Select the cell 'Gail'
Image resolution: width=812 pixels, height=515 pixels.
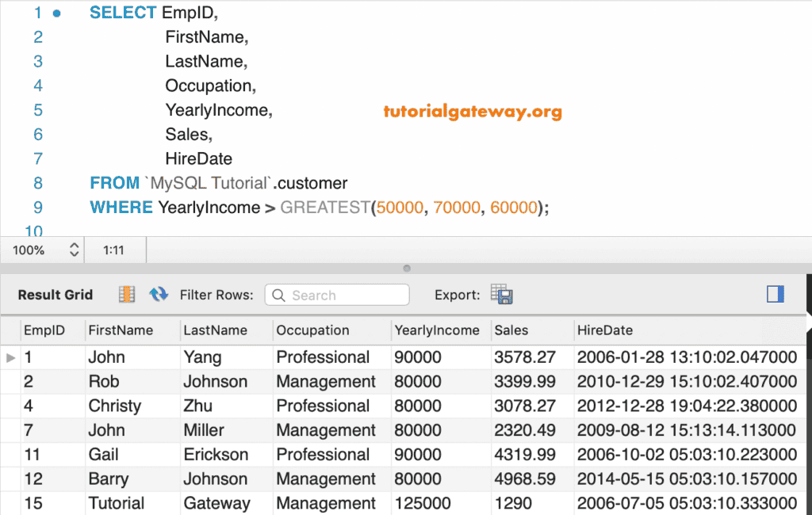[x=104, y=455]
